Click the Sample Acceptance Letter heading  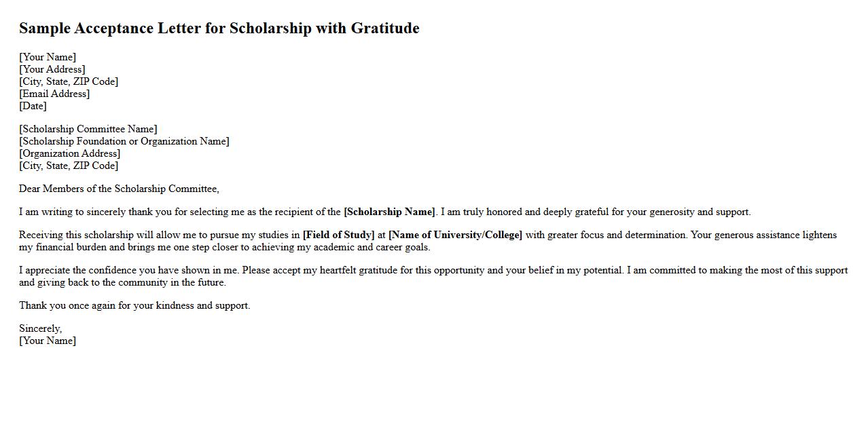pyautogui.click(x=219, y=28)
